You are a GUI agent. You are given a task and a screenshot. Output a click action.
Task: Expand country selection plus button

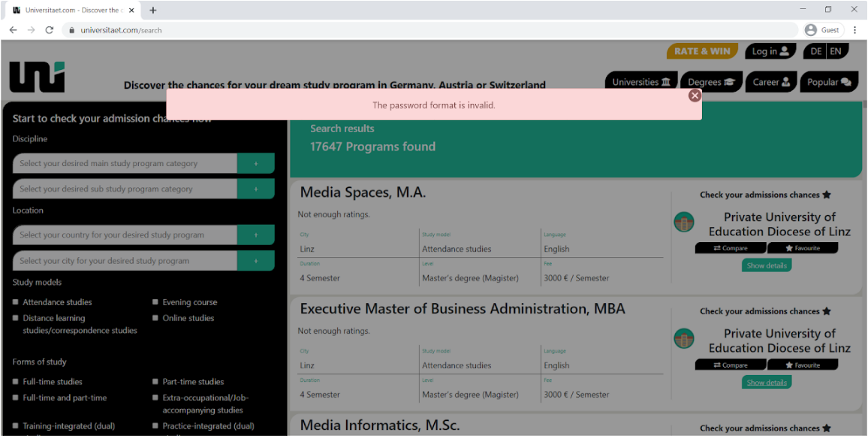click(x=256, y=235)
